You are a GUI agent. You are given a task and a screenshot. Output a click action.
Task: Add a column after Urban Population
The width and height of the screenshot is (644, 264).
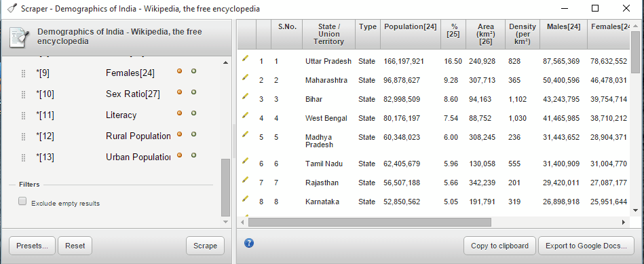(193, 155)
